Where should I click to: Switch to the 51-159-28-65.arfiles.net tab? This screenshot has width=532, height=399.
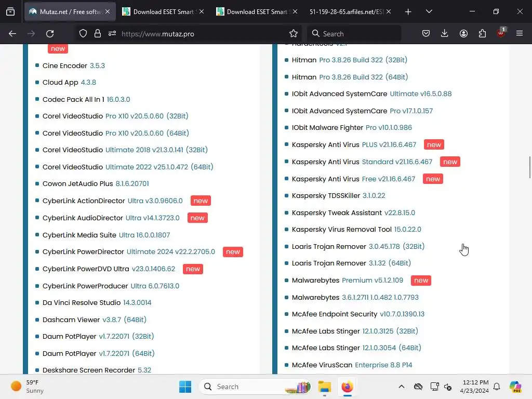click(350, 11)
